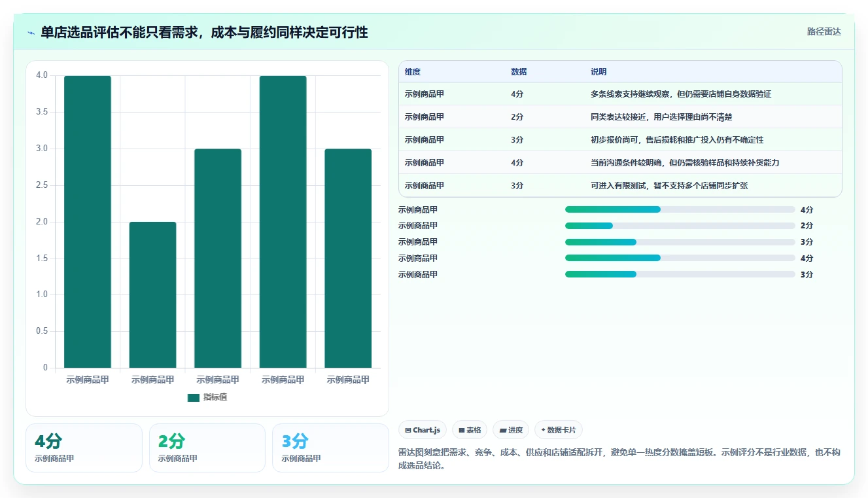The height and width of the screenshot is (498, 868).
Task: Click the 3分 cell in the 可进入有限测试 row
Action: tap(517, 186)
